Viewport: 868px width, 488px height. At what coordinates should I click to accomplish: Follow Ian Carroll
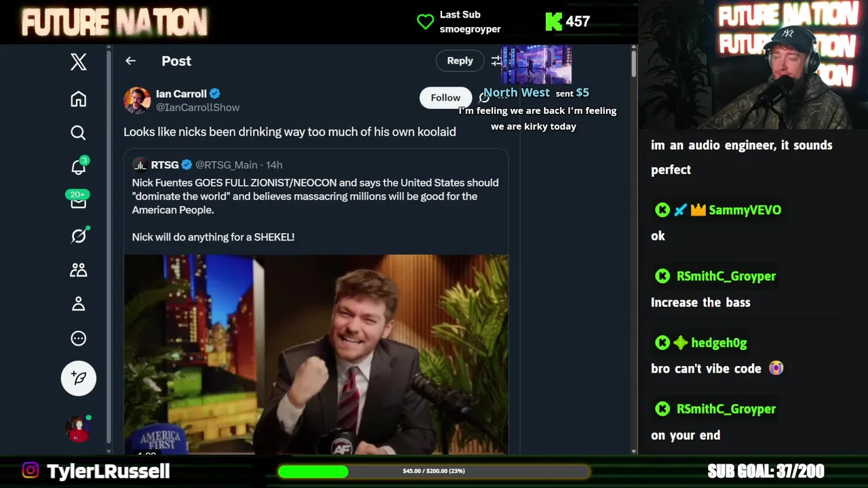(446, 98)
